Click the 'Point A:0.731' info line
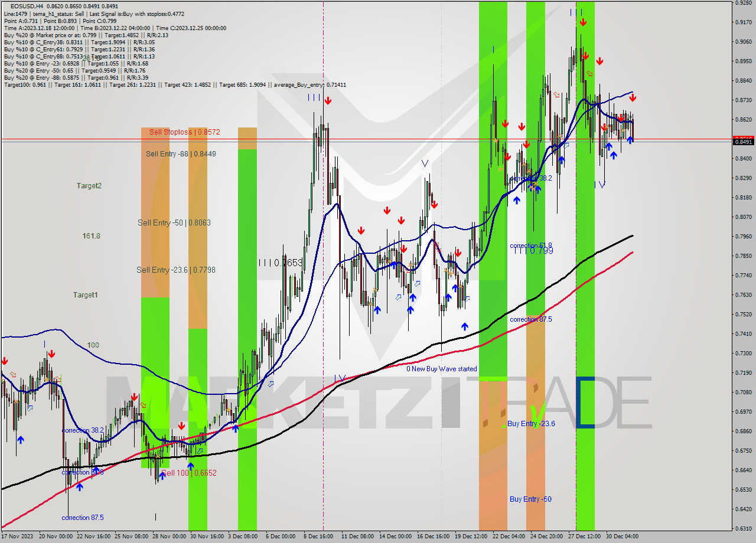The image size is (756, 543). point(60,21)
